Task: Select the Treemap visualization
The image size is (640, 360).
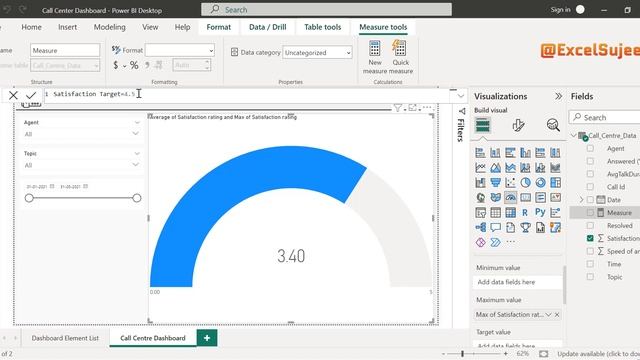Action: [x=556, y=182]
